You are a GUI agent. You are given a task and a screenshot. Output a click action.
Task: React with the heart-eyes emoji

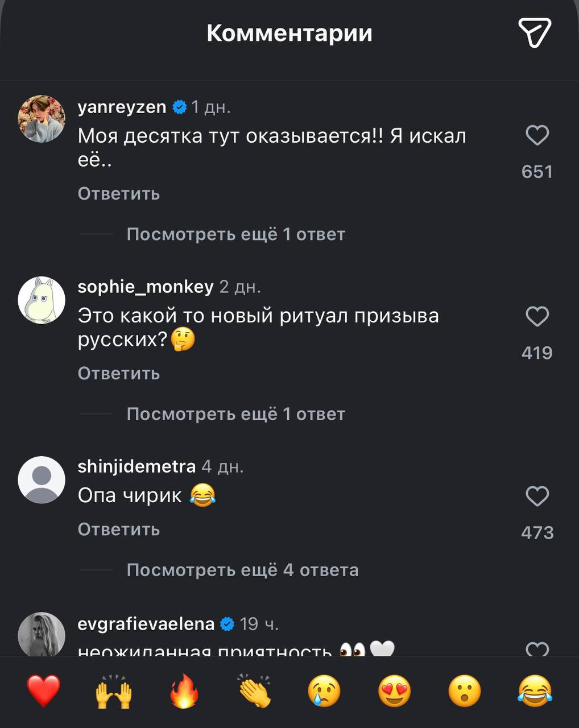click(394, 691)
